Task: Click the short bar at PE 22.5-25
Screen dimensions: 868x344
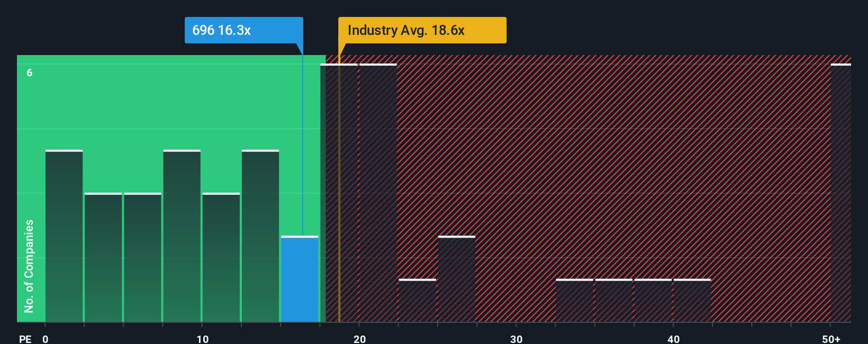Action: tap(418, 300)
